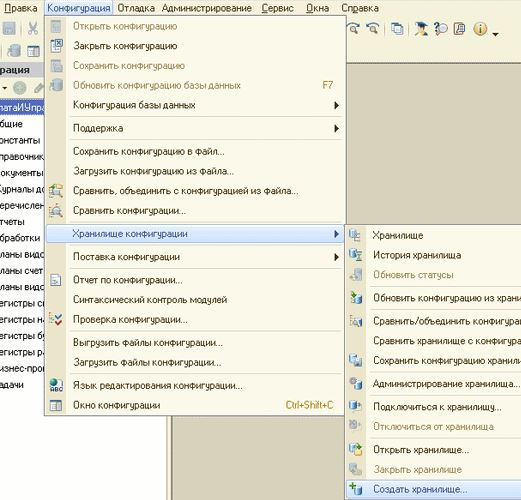Image resolution: width=521 pixels, height=500 pixels.
Task: Select Сохранить конфигурацию в файл entry
Action: pyautogui.click(x=149, y=151)
